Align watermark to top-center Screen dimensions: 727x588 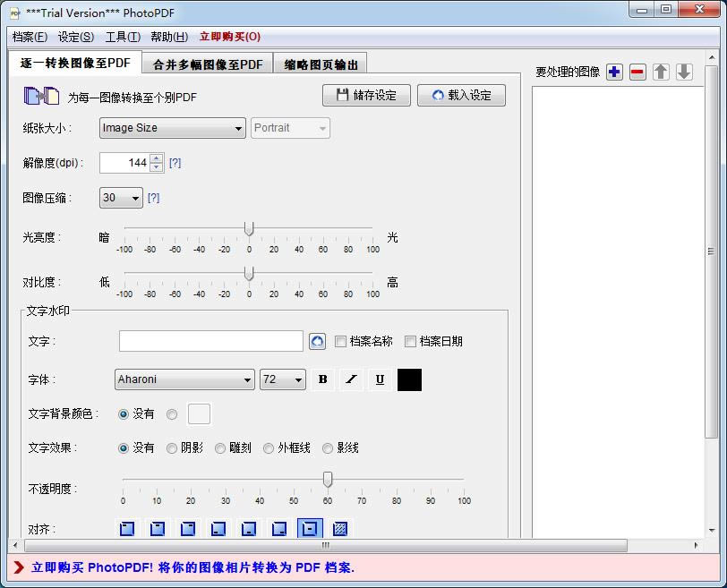(158, 529)
